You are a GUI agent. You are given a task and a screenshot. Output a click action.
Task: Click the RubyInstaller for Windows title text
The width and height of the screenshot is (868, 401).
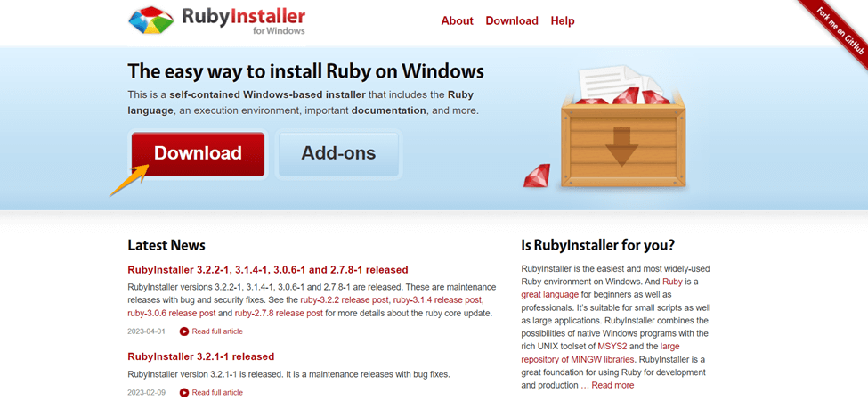point(244,21)
